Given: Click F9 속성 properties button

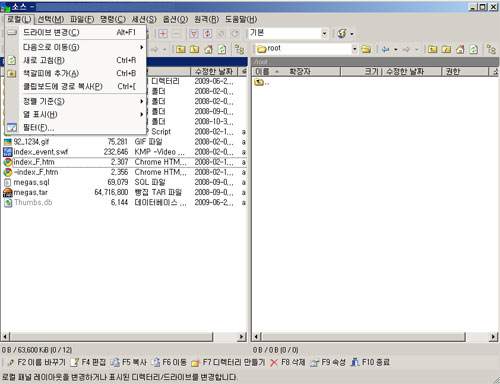Looking at the screenshot, I should [x=328, y=362].
